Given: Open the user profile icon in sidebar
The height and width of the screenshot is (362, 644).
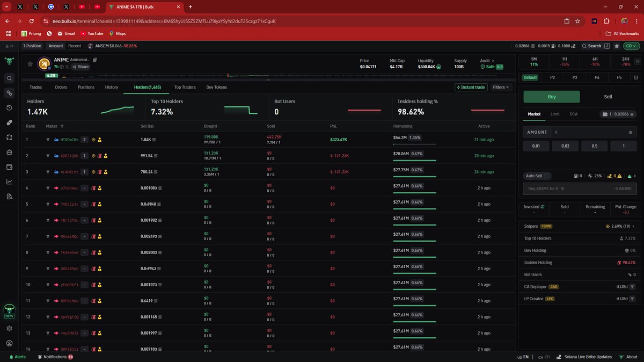Looking at the screenshot, I should (x=9, y=343).
